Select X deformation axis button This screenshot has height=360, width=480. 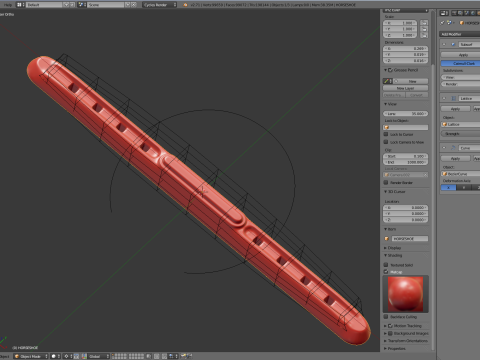[x=448, y=188]
